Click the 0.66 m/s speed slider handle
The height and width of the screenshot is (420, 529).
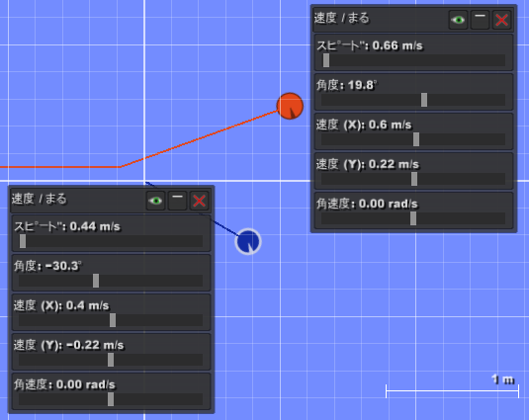pyautogui.click(x=326, y=60)
